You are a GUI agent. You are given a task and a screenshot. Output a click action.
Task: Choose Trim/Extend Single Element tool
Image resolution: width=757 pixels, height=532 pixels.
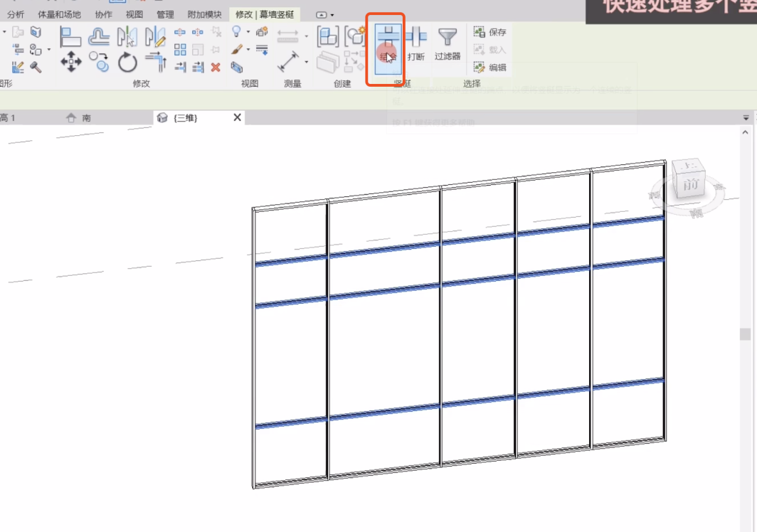coord(180,67)
